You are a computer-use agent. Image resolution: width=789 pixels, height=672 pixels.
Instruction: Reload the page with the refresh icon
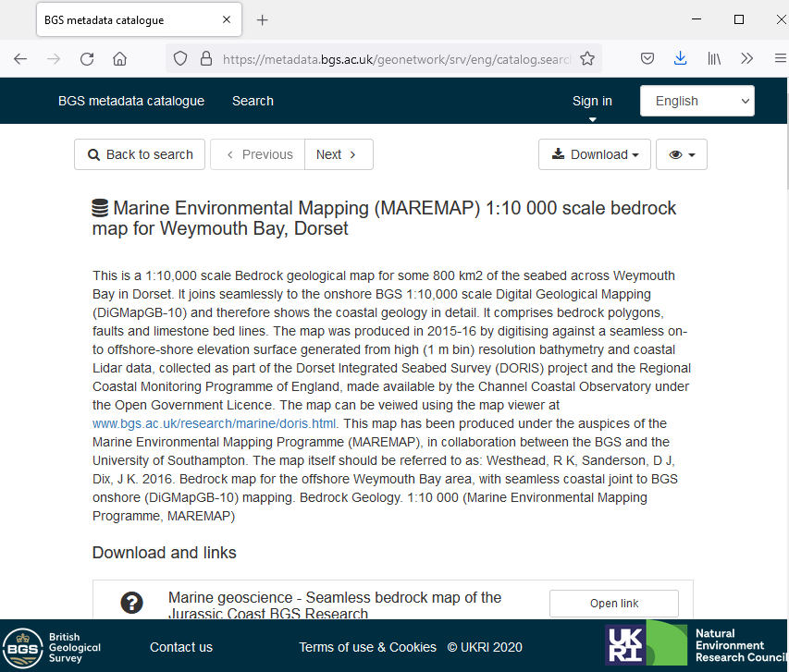coord(86,57)
